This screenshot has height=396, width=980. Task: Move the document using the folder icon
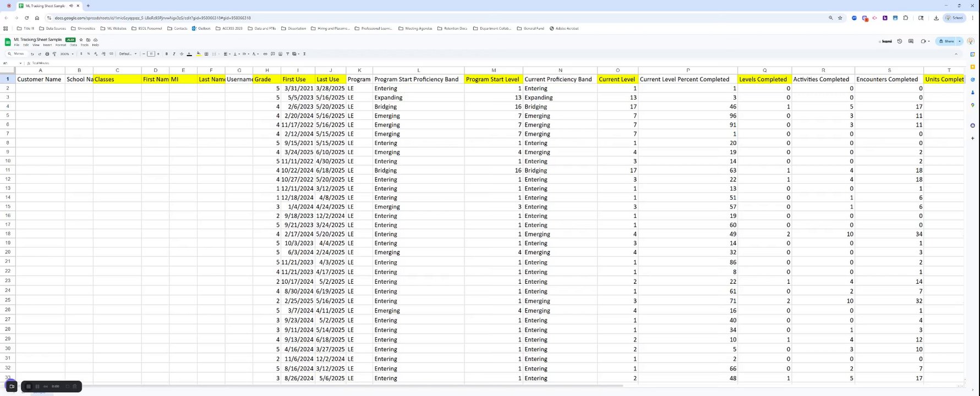88,40
